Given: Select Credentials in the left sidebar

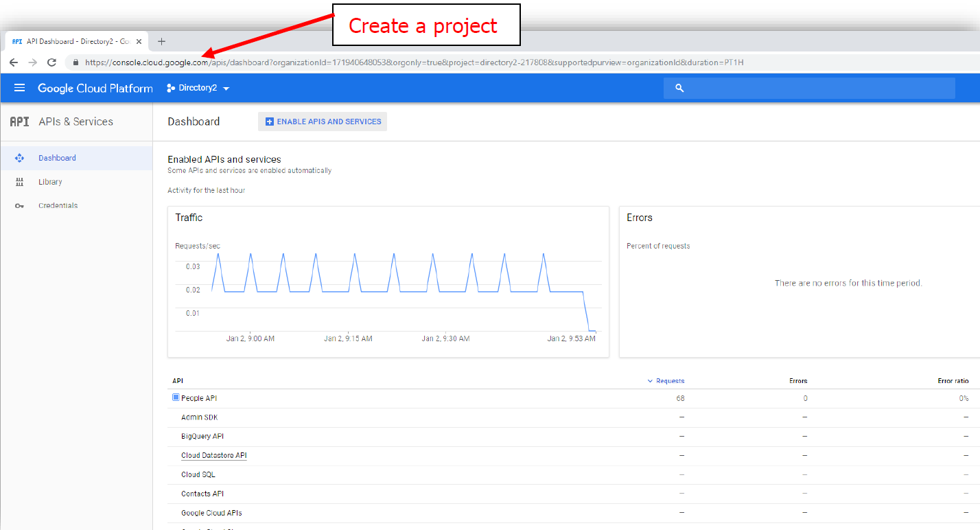Looking at the screenshot, I should pos(58,206).
